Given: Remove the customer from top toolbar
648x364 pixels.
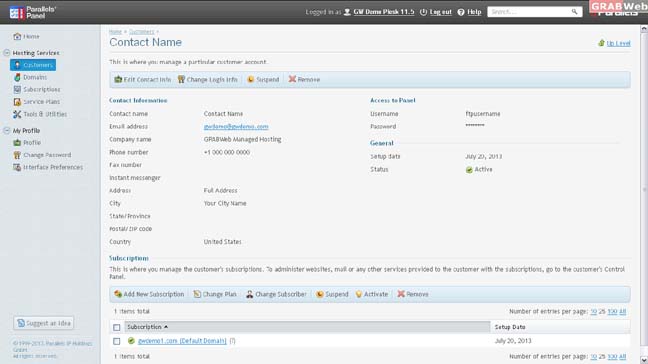Looking at the screenshot, I should point(304,79).
